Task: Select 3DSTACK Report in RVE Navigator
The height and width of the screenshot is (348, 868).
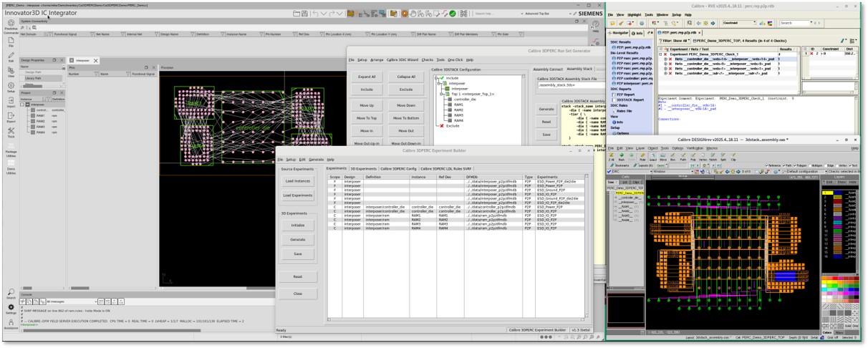Action: [x=629, y=100]
